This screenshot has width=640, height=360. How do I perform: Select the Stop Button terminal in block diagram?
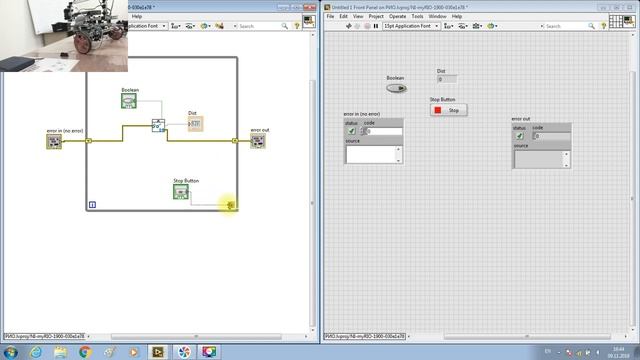181,192
